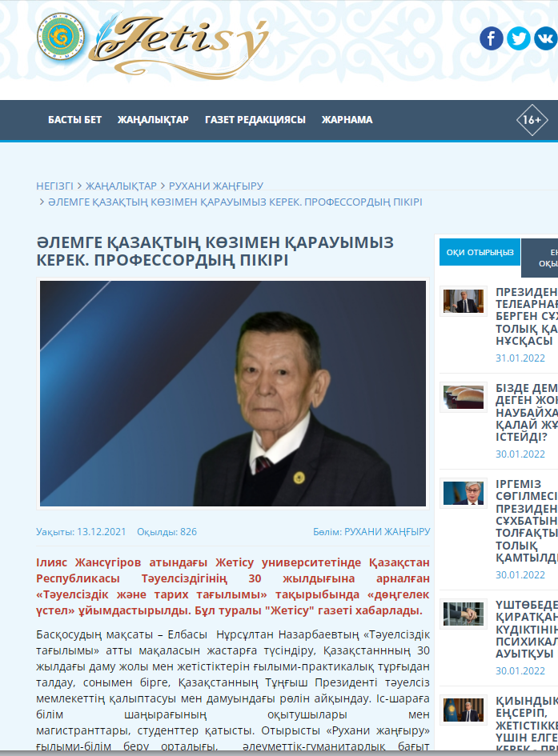This screenshot has width=558, height=756.
Task: Open ҮШТӨБЕДЕ sidebar news thumbnail
Action: click(x=464, y=614)
